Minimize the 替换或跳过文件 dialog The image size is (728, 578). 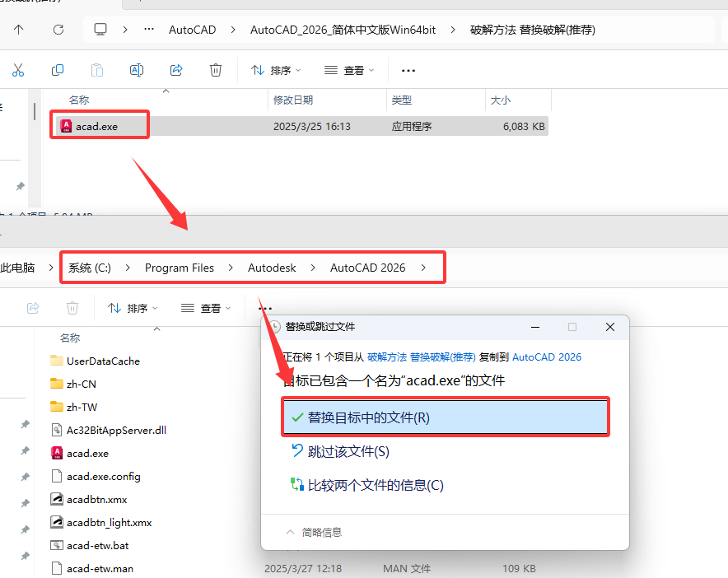(x=535, y=327)
